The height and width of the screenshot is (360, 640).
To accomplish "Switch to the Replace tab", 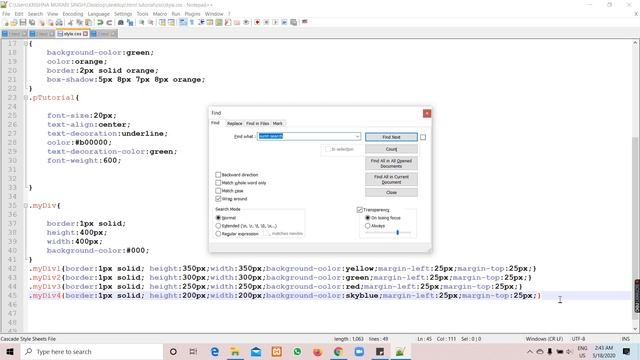I will [x=234, y=123].
